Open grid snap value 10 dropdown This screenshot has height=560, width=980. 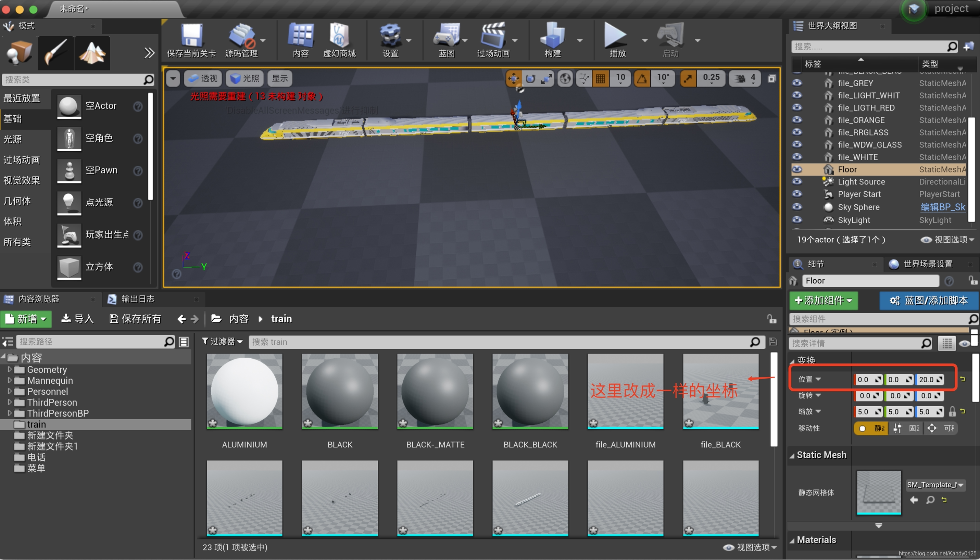pyautogui.click(x=620, y=78)
